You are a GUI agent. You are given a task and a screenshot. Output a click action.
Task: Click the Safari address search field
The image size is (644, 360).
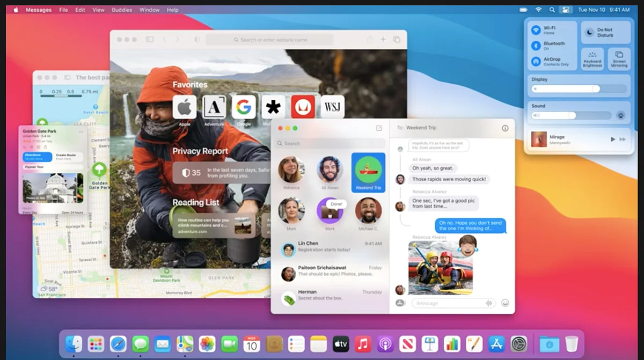(269, 40)
